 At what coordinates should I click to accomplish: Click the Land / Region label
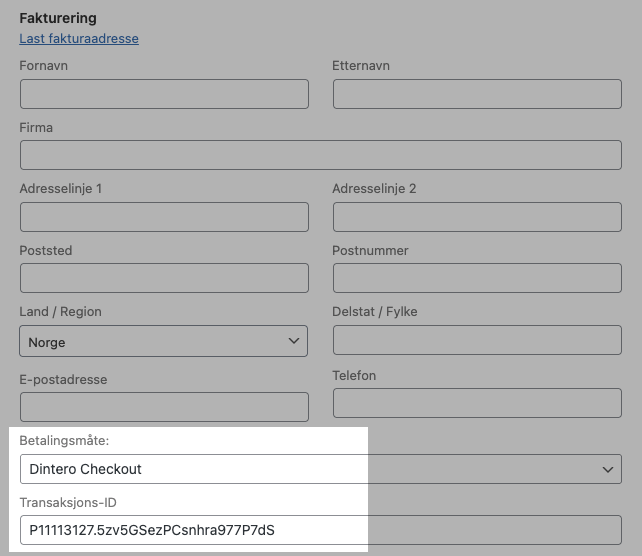[x=60, y=312]
